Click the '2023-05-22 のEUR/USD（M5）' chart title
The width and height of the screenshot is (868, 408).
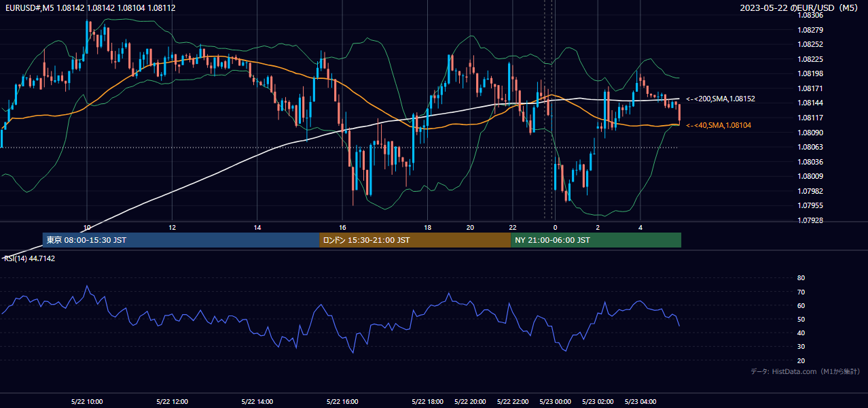801,7
